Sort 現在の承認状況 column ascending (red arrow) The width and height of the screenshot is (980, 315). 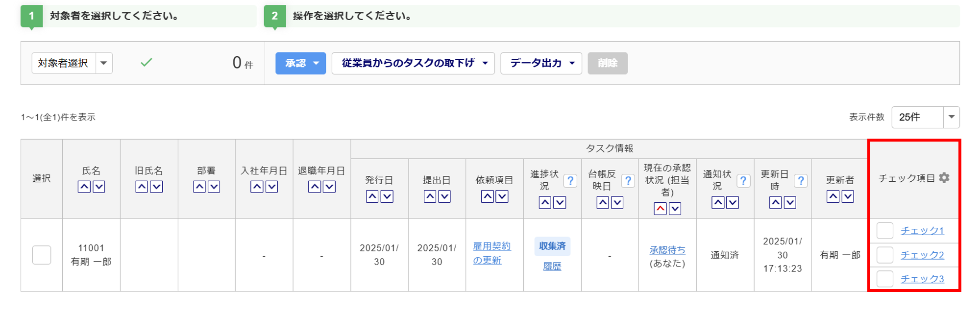pyautogui.click(x=660, y=209)
